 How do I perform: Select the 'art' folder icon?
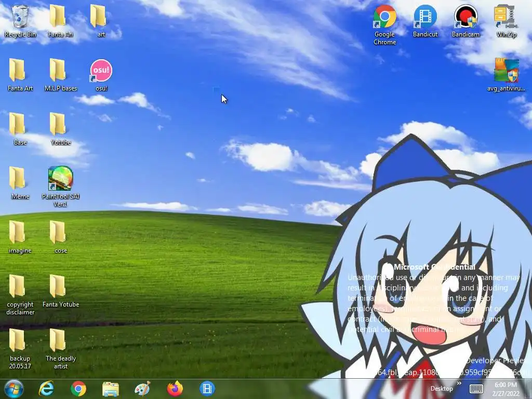(x=101, y=20)
